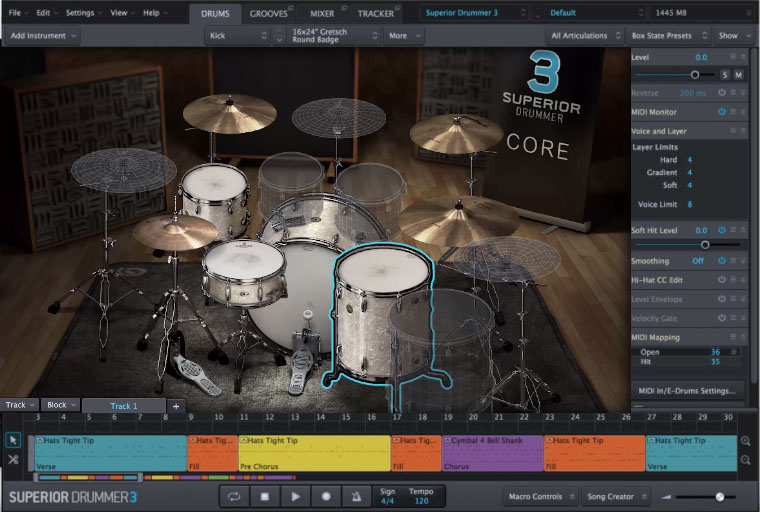760x512 pixels.
Task: Open the Edit menu
Action: [47, 13]
